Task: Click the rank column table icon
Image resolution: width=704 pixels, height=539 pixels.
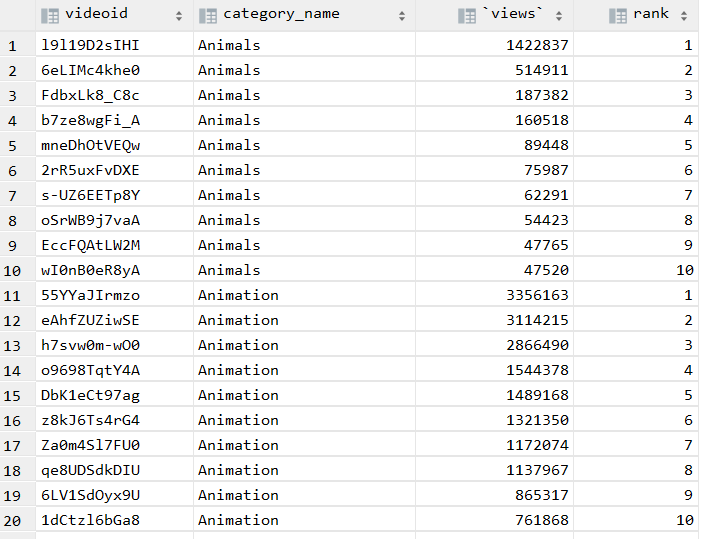Action: point(618,16)
